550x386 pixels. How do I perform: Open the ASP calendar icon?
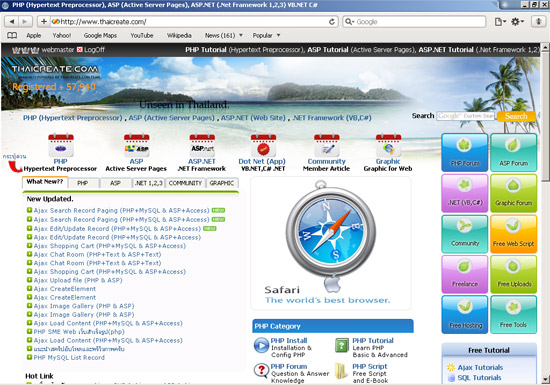pyautogui.click(x=136, y=145)
